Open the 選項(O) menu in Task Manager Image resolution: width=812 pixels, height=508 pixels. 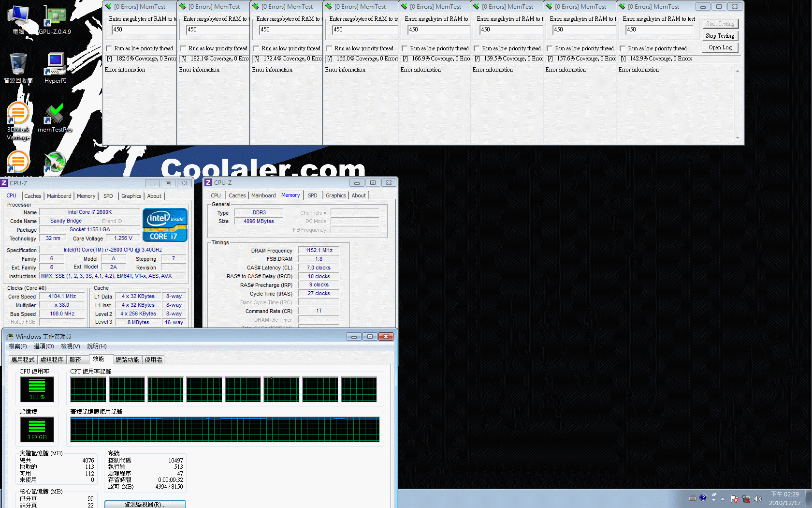(44, 346)
